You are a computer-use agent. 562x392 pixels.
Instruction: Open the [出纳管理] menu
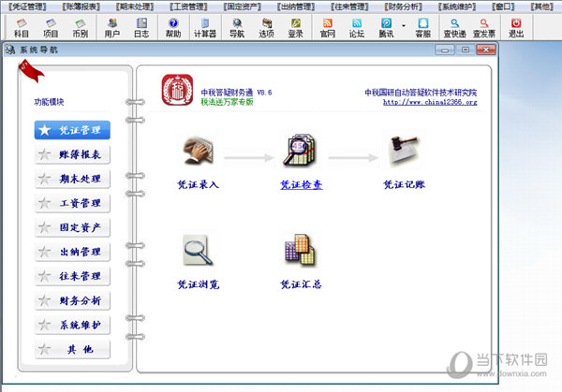coord(296,7)
